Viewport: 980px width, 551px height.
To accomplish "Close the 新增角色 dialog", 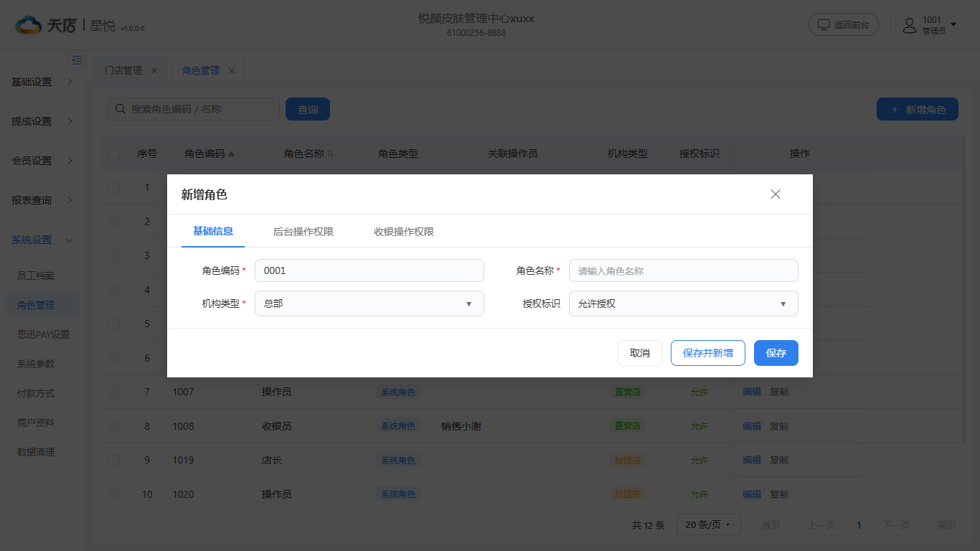I will point(776,194).
